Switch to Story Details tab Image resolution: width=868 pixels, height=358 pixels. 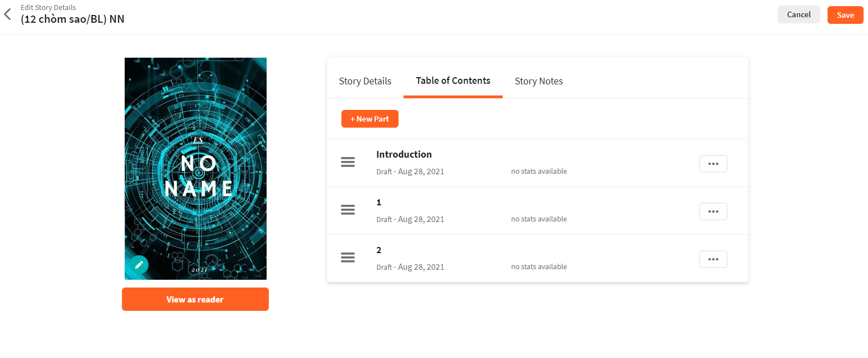pyautogui.click(x=365, y=81)
